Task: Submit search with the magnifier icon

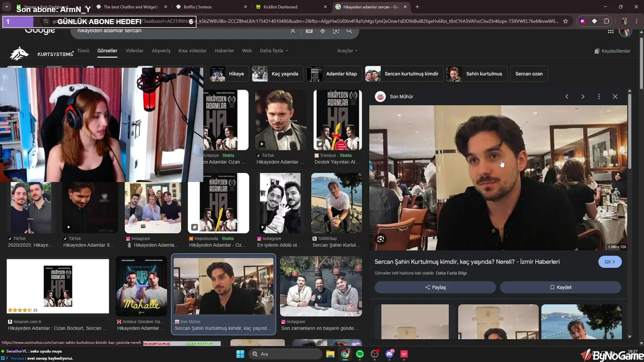Action: (349, 31)
